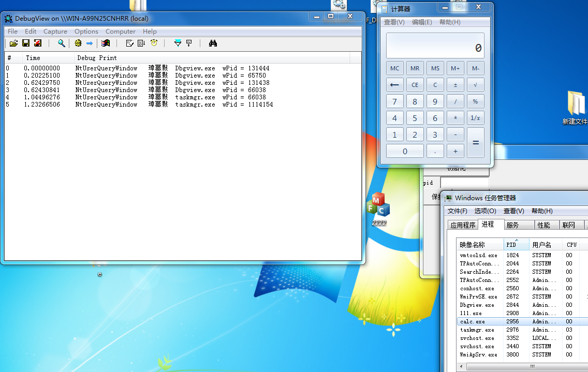
Task: Sort Task Manager by 用户名 column header
Action: (546, 245)
